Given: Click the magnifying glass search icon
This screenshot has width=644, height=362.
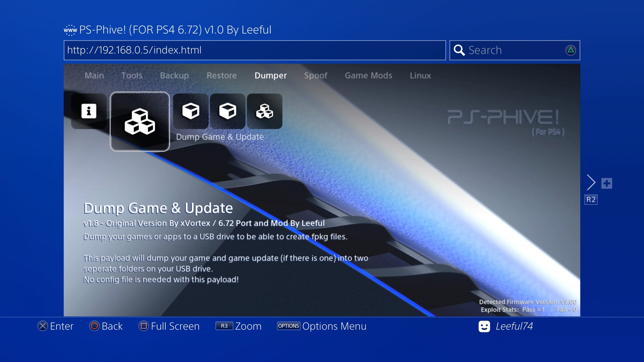Looking at the screenshot, I should (x=459, y=50).
